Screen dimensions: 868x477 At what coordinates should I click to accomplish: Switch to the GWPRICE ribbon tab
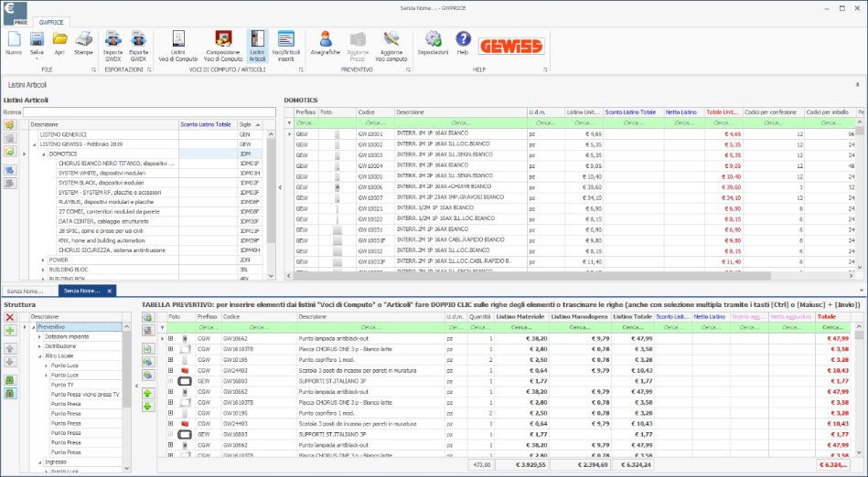(x=51, y=22)
